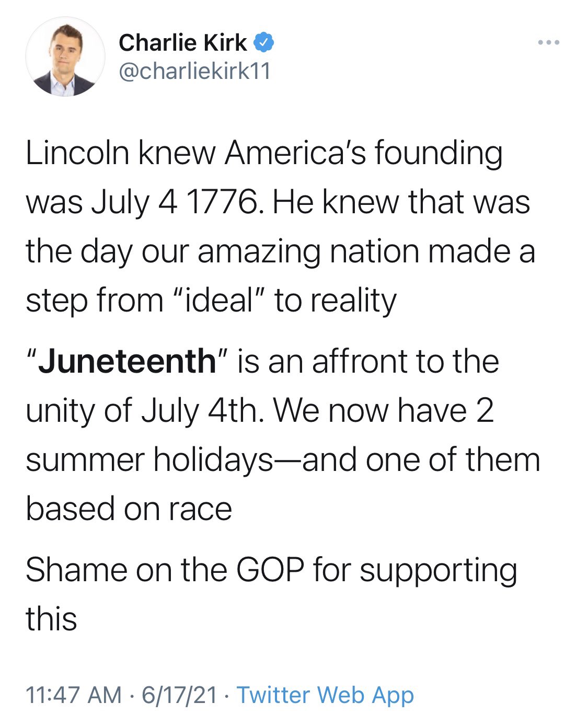
Task: Click the "July 4 1776" text
Action: pos(174,203)
